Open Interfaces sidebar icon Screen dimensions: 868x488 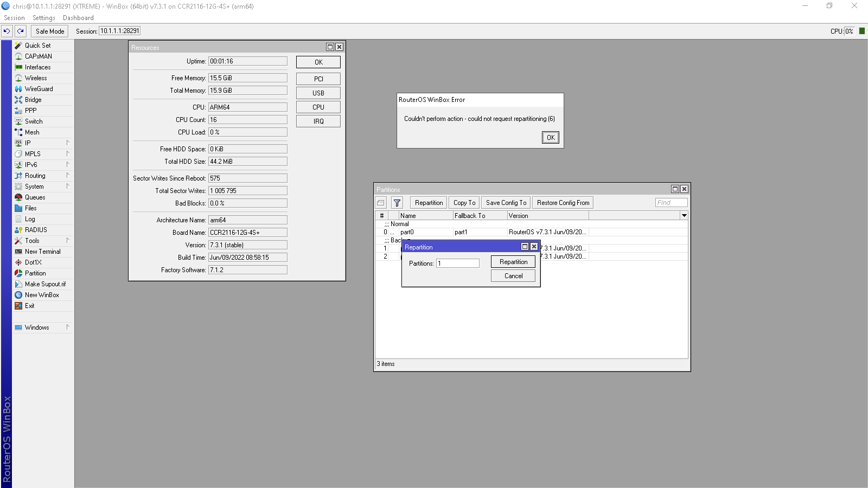coord(18,67)
